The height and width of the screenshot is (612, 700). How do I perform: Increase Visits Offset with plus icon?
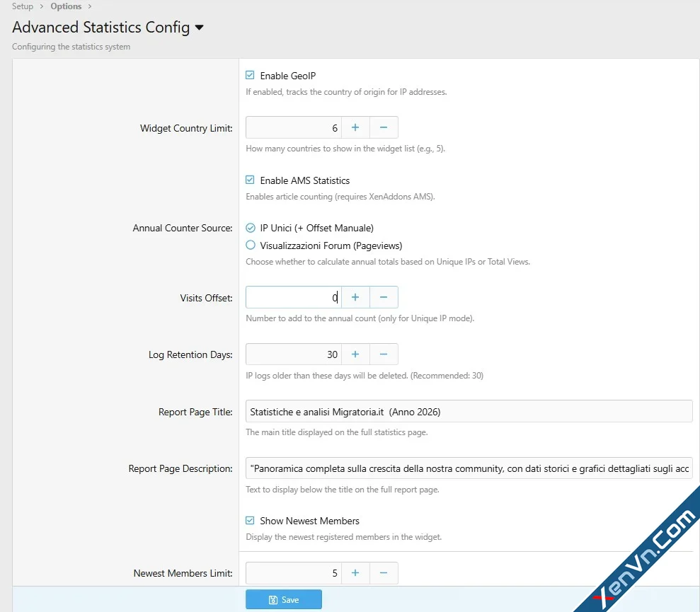[x=355, y=297]
